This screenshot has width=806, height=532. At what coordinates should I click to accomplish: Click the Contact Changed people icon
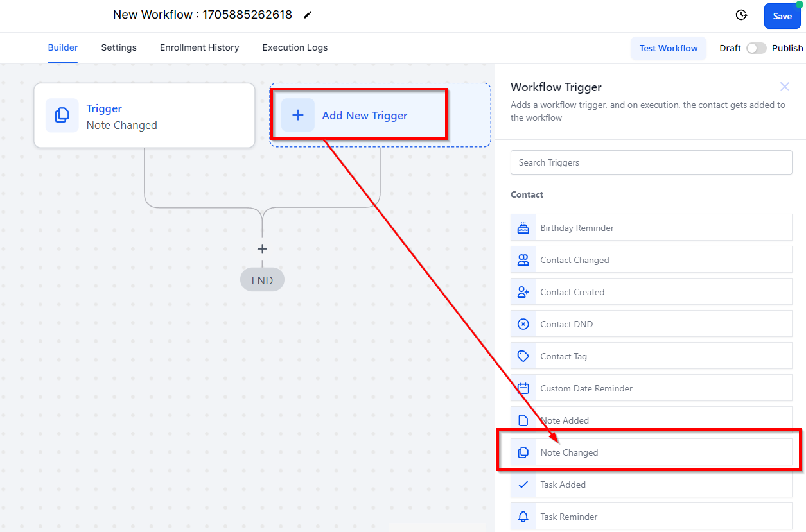(x=523, y=260)
